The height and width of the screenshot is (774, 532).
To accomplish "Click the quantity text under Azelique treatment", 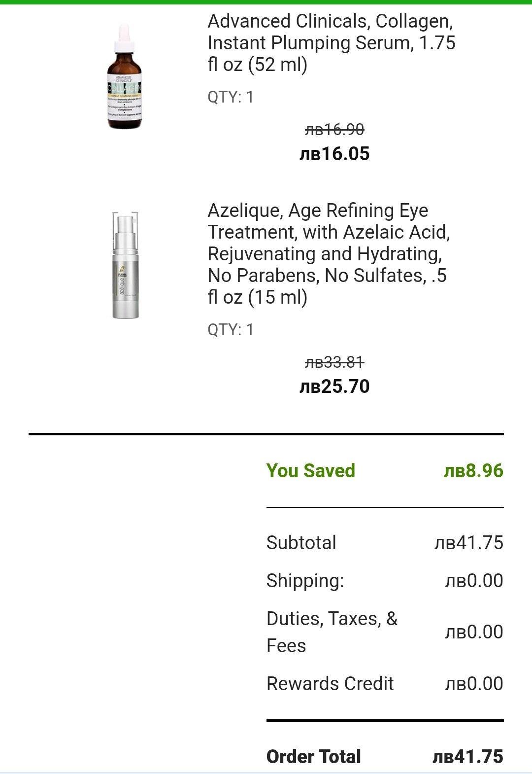I will pyautogui.click(x=231, y=330).
